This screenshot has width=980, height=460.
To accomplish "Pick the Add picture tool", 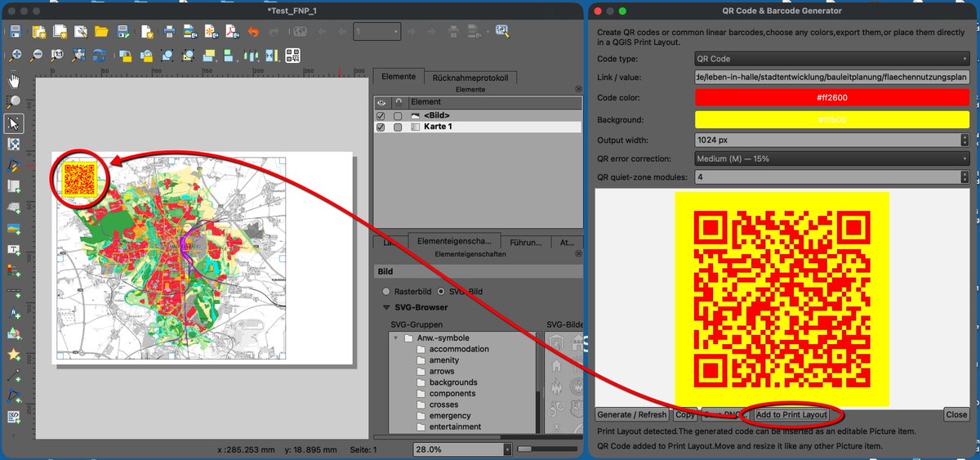I will pos(14,228).
